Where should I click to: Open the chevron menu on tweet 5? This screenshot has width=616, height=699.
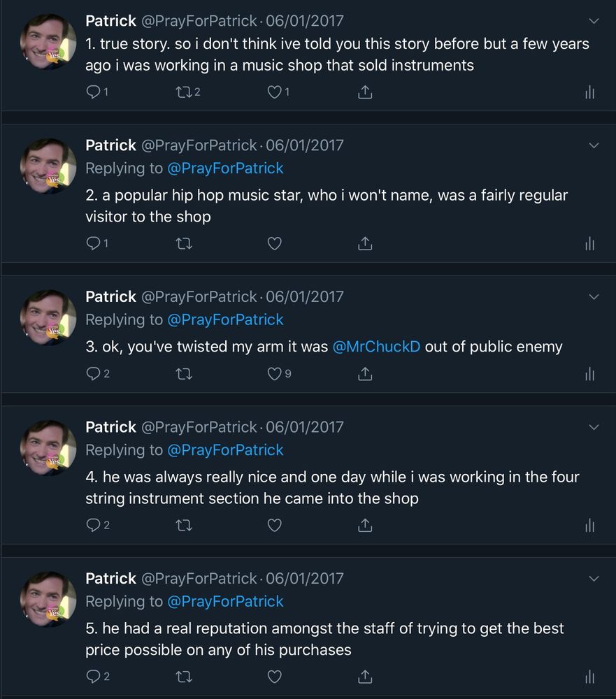tap(594, 578)
